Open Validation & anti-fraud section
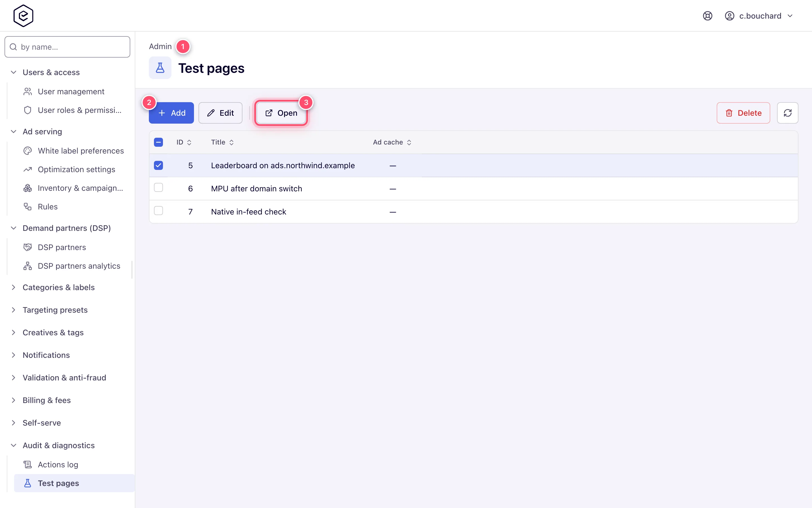The width and height of the screenshot is (812, 508). [64, 378]
